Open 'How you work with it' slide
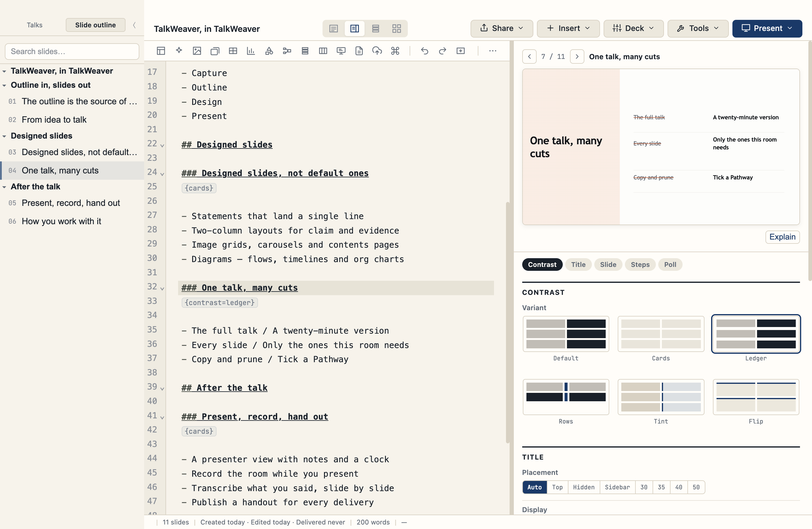The height and width of the screenshot is (529, 812). click(72, 221)
